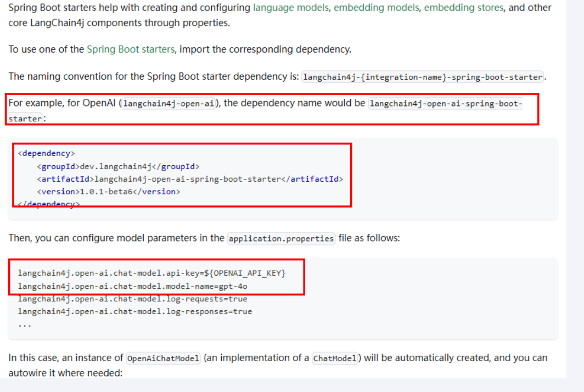Visit the "embedding stores" link
Viewport: 584px width, 392px height.
coord(463,8)
